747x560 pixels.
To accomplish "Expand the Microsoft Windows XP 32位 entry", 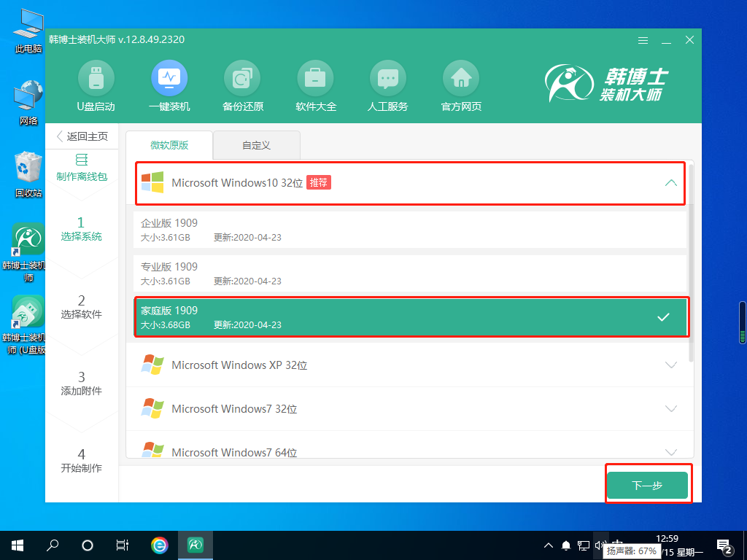I will pyautogui.click(x=672, y=365).
